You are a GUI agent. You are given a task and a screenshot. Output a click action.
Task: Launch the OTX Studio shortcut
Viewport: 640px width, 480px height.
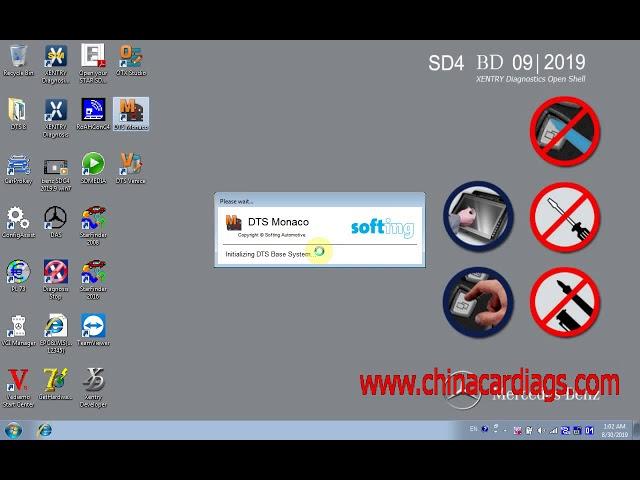[131, 60]
